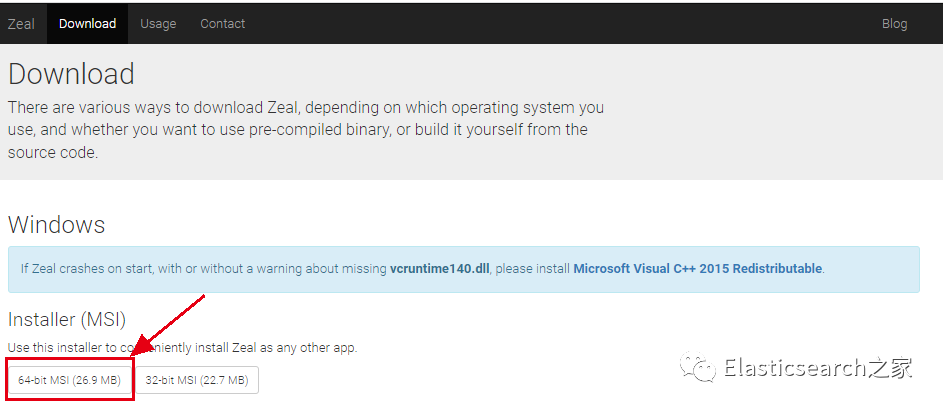Click the large Download page heading

[71, 74]
